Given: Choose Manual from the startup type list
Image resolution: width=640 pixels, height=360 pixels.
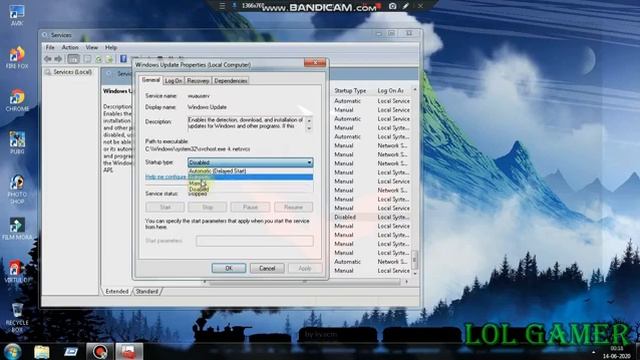Looking at the screenshot, I should pyautogui.click(x=250, y=183).
